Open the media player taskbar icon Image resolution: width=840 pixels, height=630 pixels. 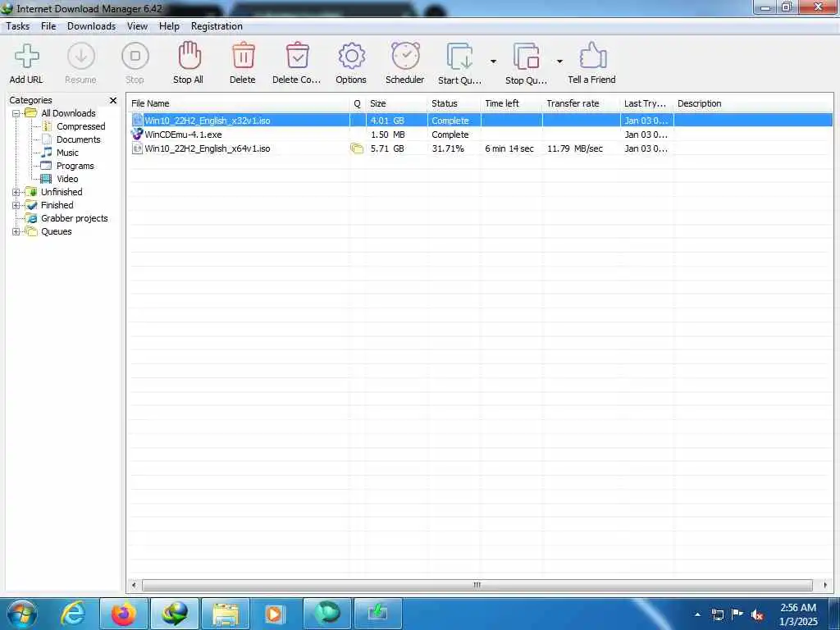[x=274, y=614]
